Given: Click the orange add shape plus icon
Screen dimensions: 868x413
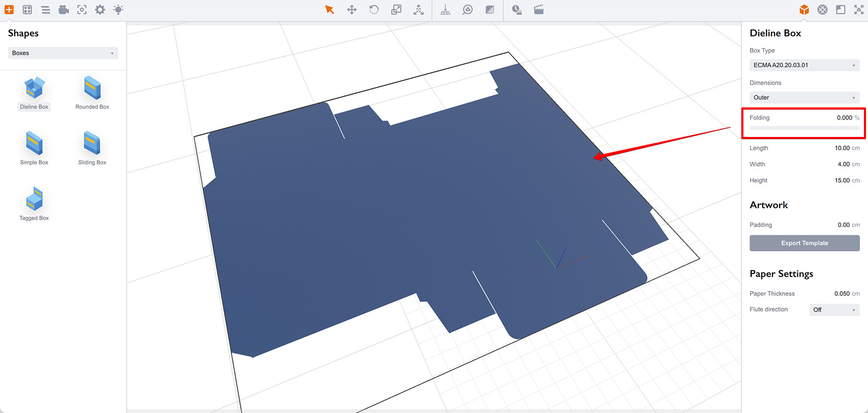Looking at the screenshot, I should 9,10.
